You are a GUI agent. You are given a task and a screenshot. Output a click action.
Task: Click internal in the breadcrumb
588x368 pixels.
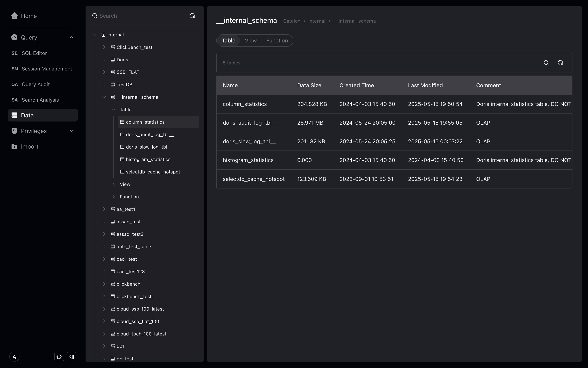click(x=317, y=21)
